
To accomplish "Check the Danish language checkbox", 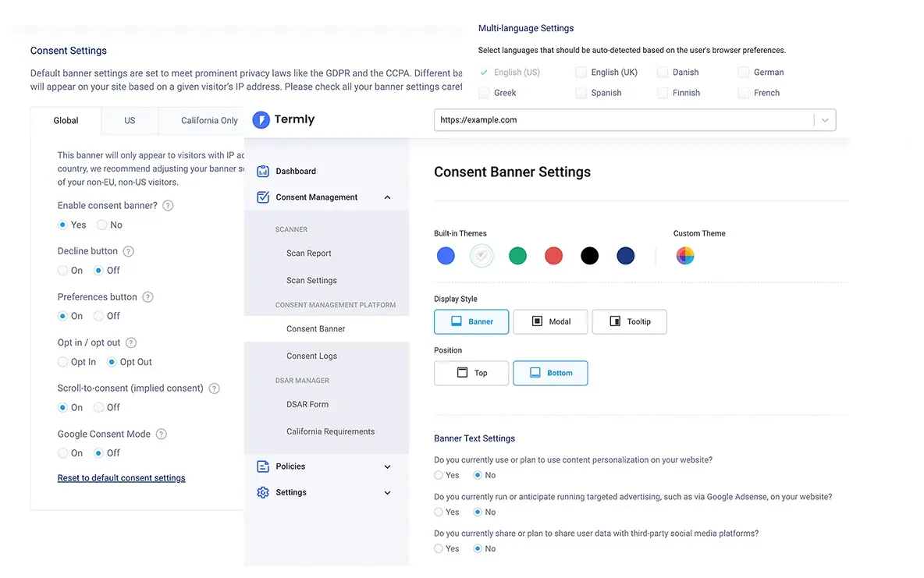I will coord(663,73).
